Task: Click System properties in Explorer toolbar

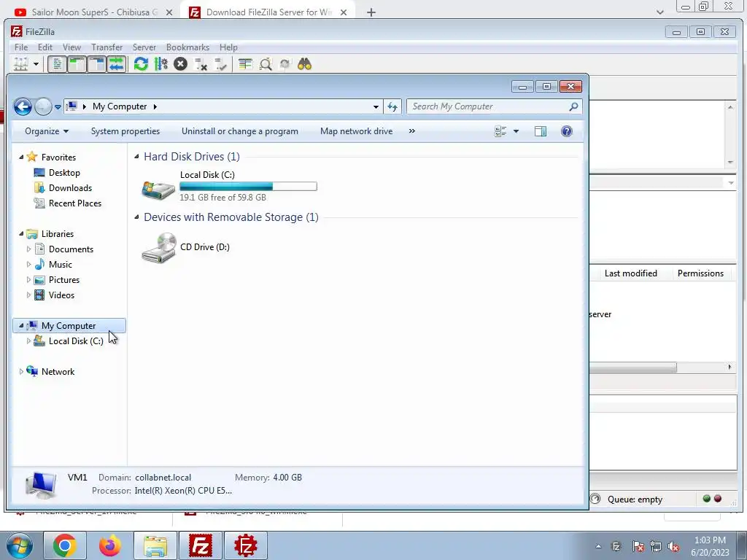Action: (x=125, y=131)
